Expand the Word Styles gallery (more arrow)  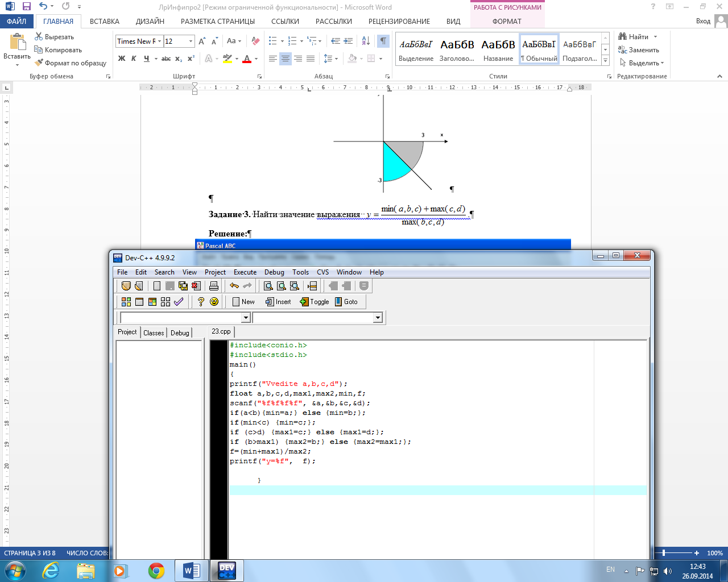pyautogui.click(x=605, y=60)
